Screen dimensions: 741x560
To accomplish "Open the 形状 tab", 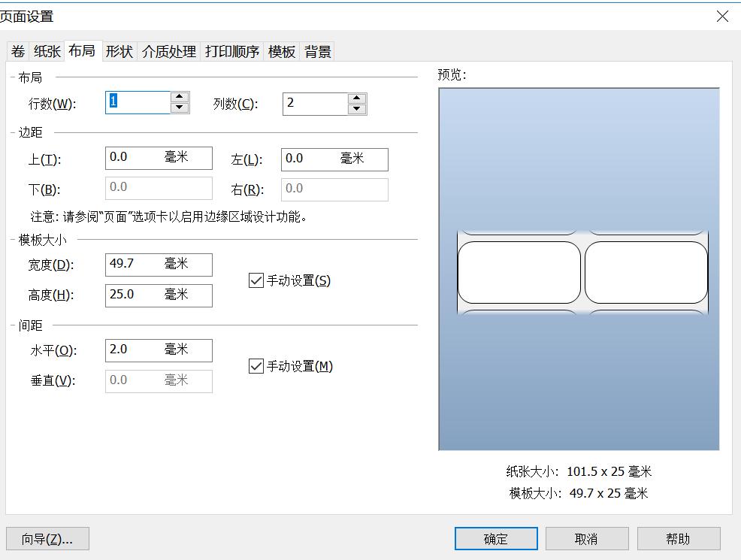I will point(118,51).
